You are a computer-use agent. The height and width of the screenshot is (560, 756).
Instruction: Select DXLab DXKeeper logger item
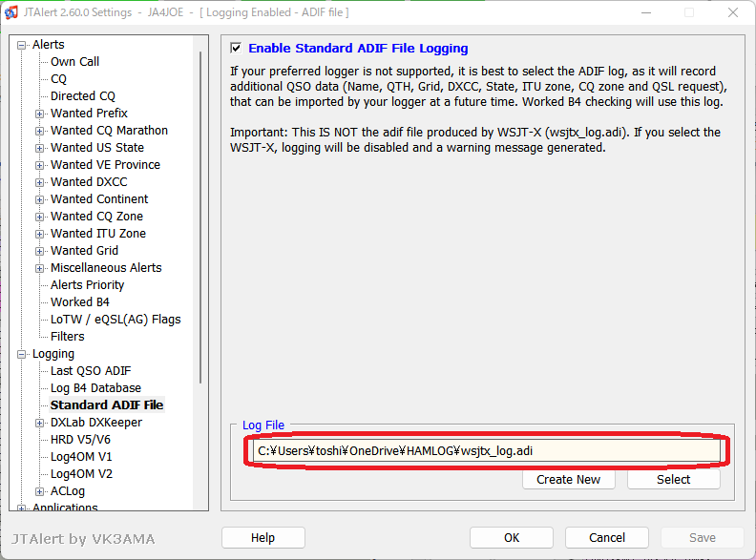coord(96,423)
